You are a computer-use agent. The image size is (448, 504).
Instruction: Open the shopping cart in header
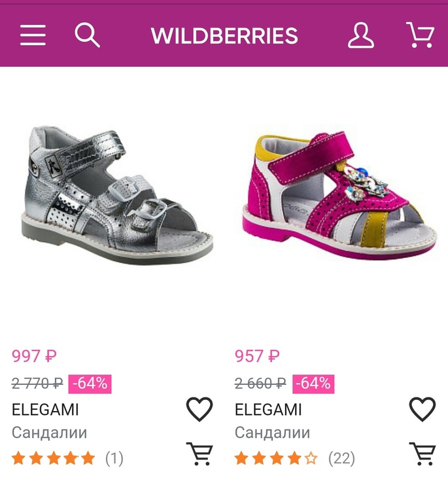[x=420, y=35]
